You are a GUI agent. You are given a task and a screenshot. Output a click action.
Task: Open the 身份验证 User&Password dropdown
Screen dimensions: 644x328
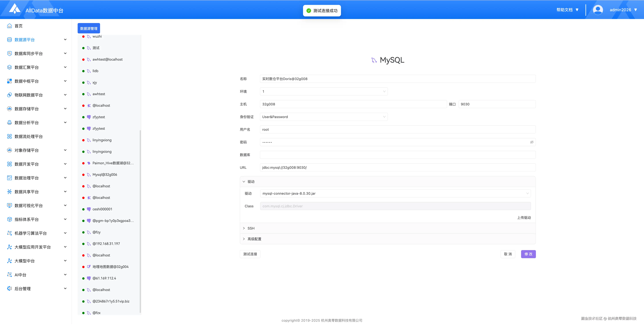pos(323,117)
